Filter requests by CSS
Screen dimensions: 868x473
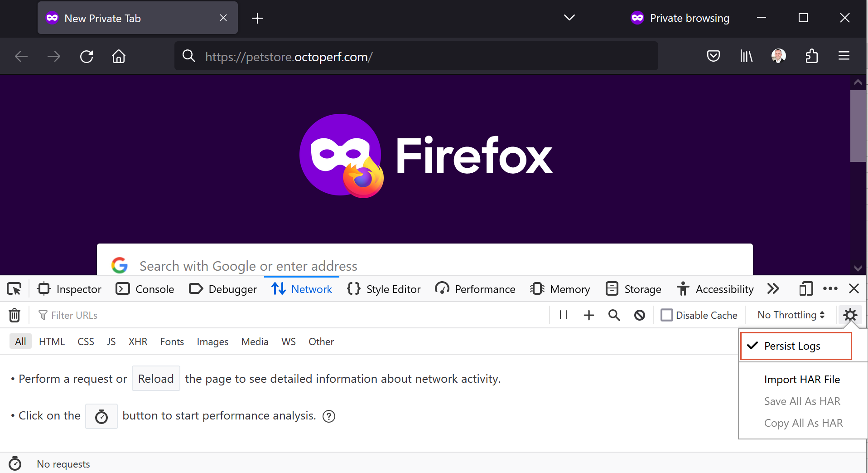point(86,341)
